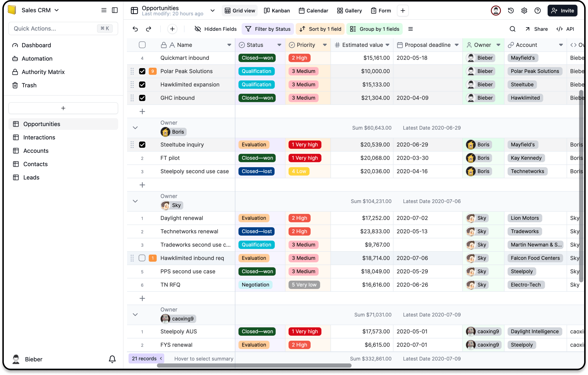This screenshot has height=375, width=588.
Task: Collapse the Boris owner group
Action: click(x=135, y=128)
